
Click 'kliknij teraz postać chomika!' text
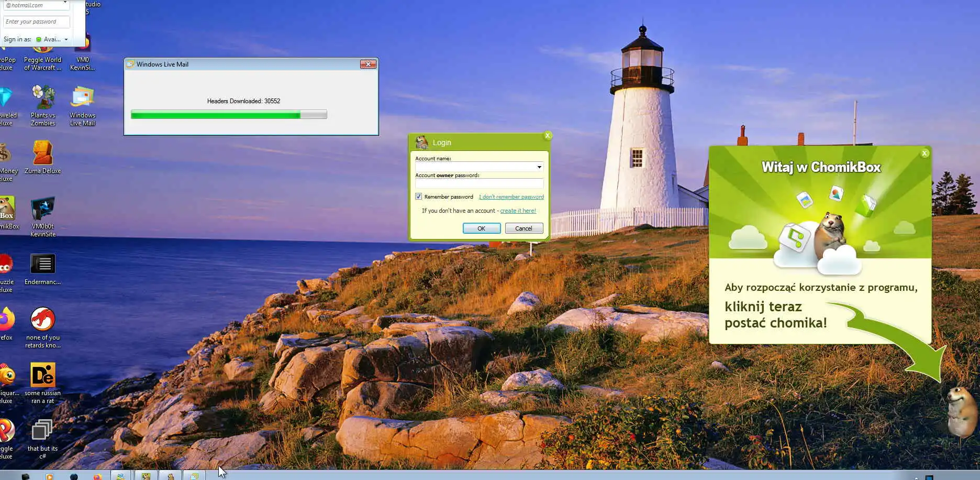pyautogui.click(x=776, y=314)
